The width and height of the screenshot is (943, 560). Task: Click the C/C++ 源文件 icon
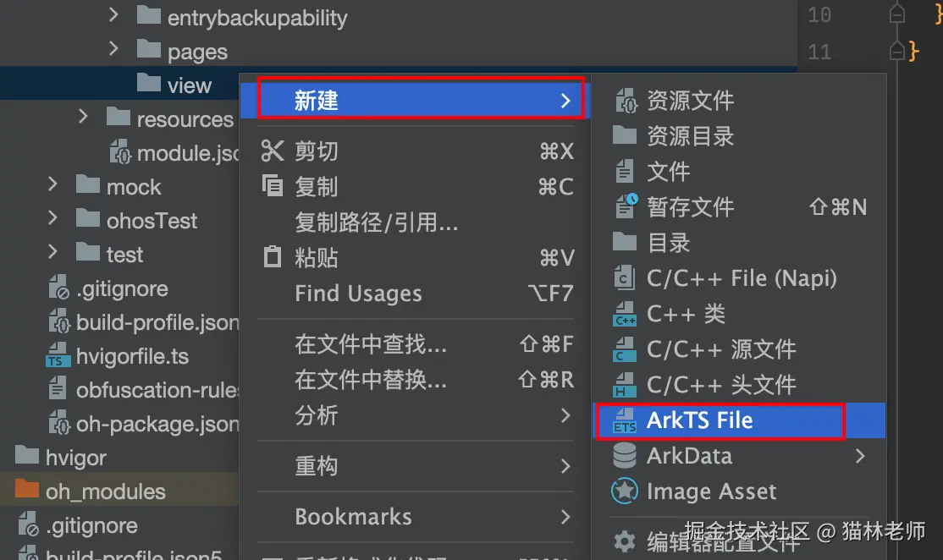tap(624, 349)
